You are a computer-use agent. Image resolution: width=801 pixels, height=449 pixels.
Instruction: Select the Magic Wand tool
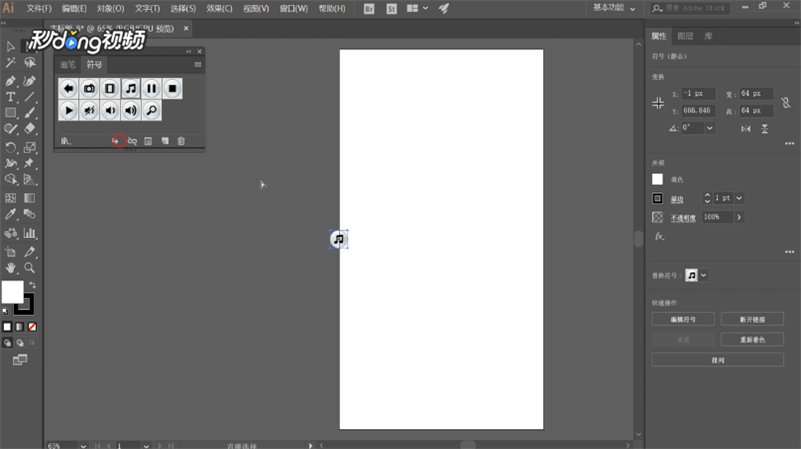[10, 63]
